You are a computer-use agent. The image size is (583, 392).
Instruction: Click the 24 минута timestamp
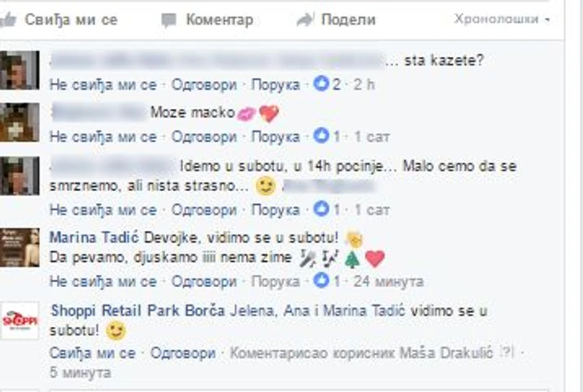[388, 281]
